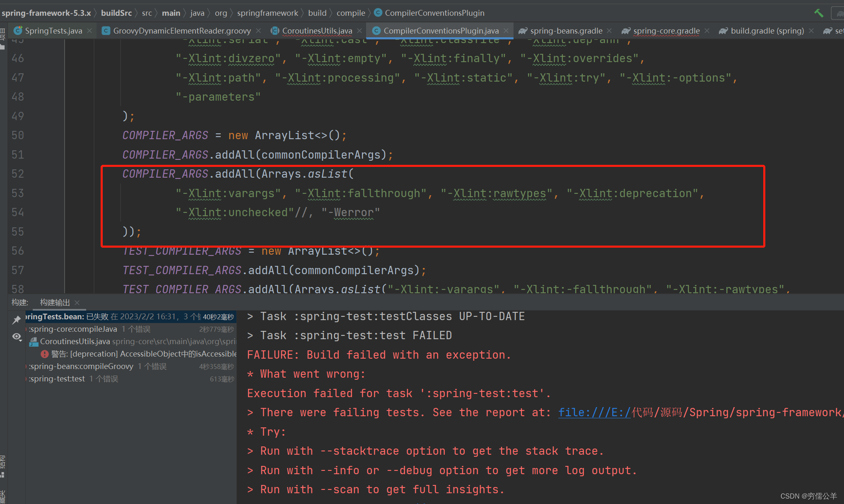Click the green Build hammer icon
This screenshot has height=504, width=844.
tap(818, 13)
